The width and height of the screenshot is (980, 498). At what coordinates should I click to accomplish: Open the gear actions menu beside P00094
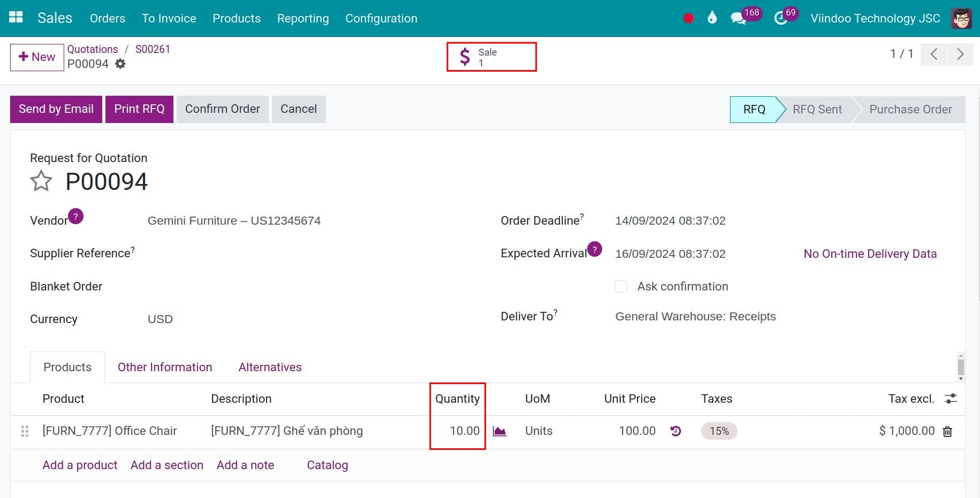pos(120,64)
